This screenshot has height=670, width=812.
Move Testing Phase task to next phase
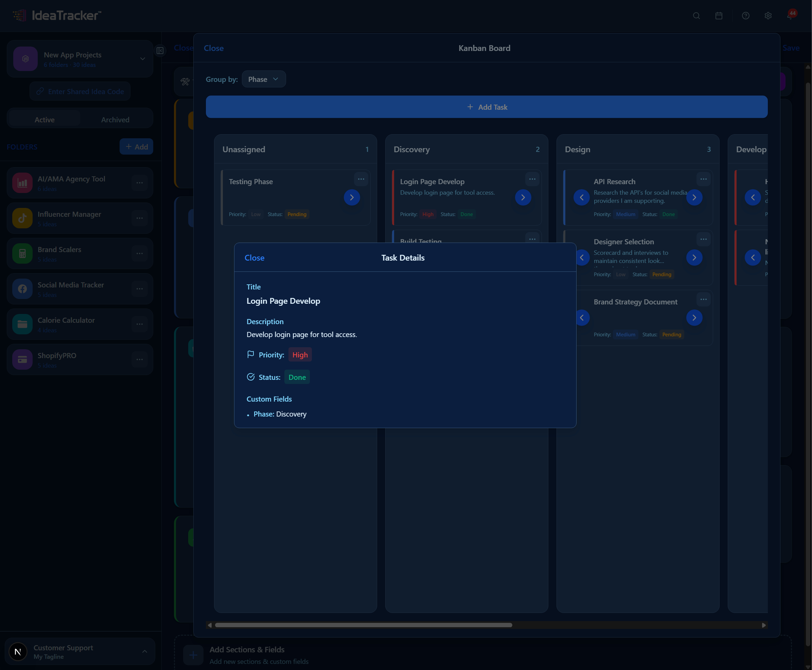[x=352, y=198]
